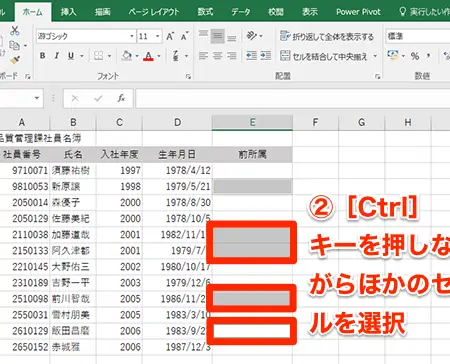Click Align Left icon
The width and height of the screenshot is (450, 364).
203,56
